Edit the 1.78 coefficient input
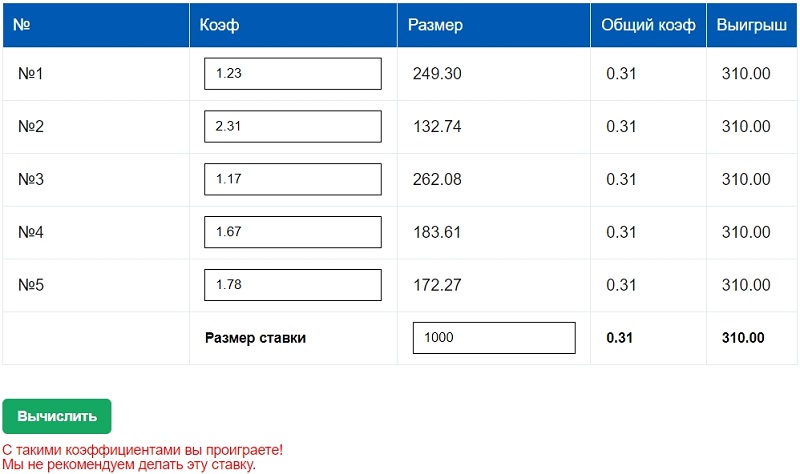The width and height of the screenshot is (800, 474). click(292, 285)
